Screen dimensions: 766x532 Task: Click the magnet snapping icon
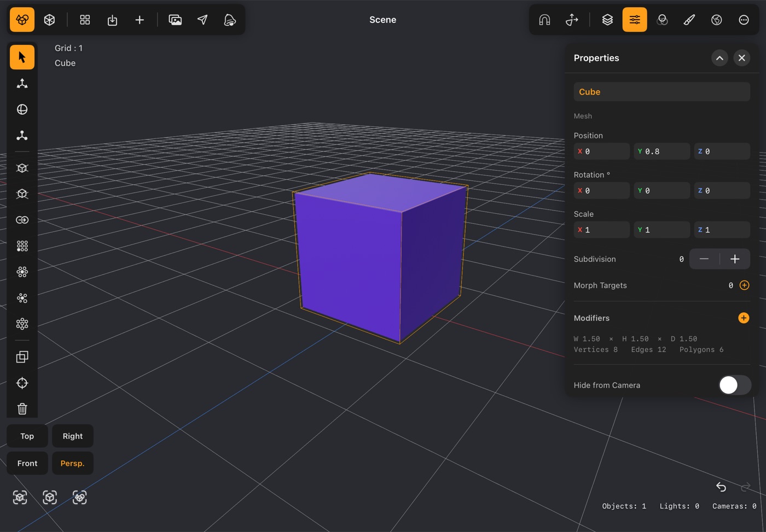click(544, 20)
